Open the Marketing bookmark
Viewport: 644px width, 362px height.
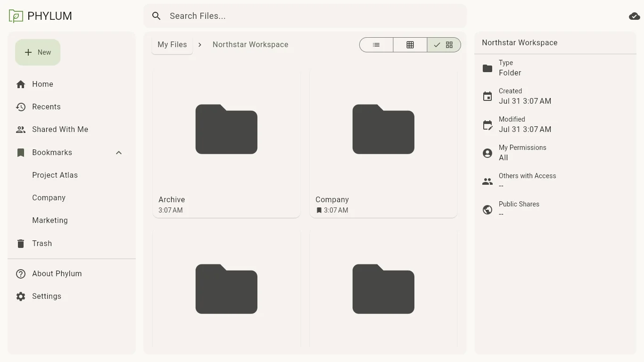tap(72, 221)
